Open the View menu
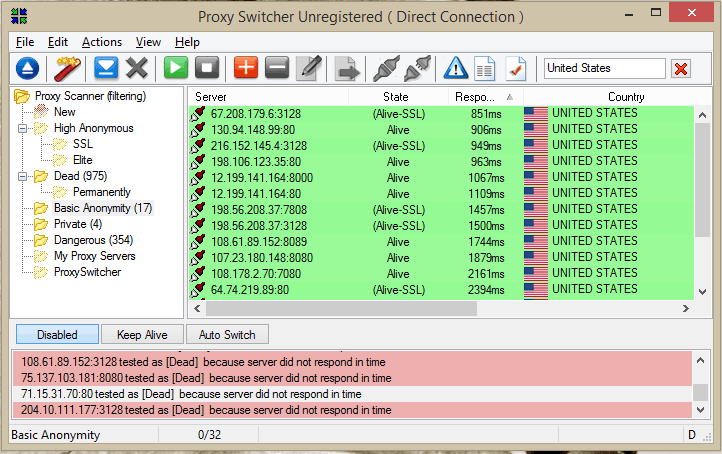 tap(148, 42)
